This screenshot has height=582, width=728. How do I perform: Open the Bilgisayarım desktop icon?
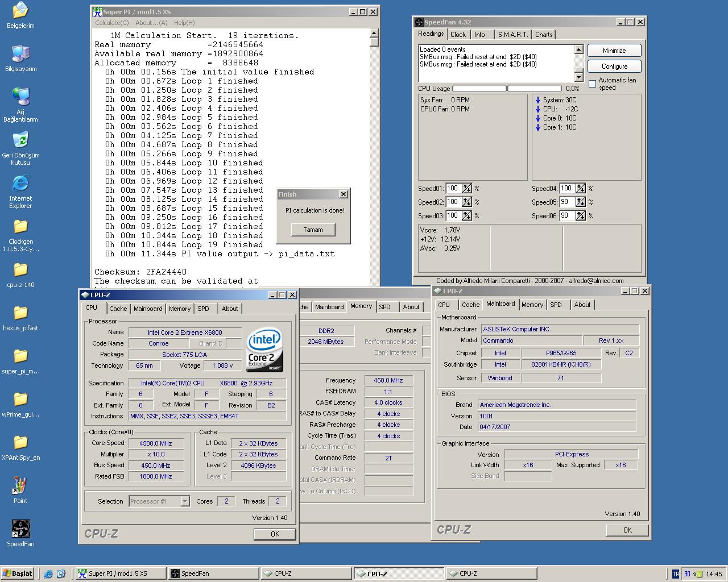point(20,58)
